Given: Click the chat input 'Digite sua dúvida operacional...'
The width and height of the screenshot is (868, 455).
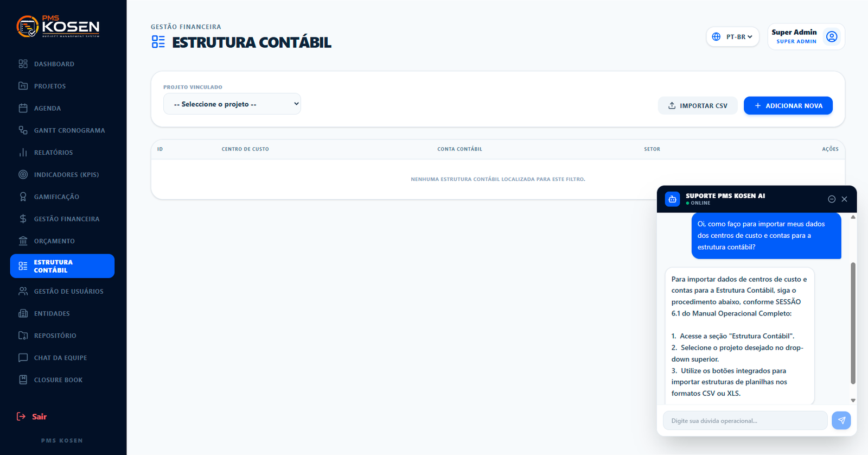Looking at the screenshot, I should point(745,421).
